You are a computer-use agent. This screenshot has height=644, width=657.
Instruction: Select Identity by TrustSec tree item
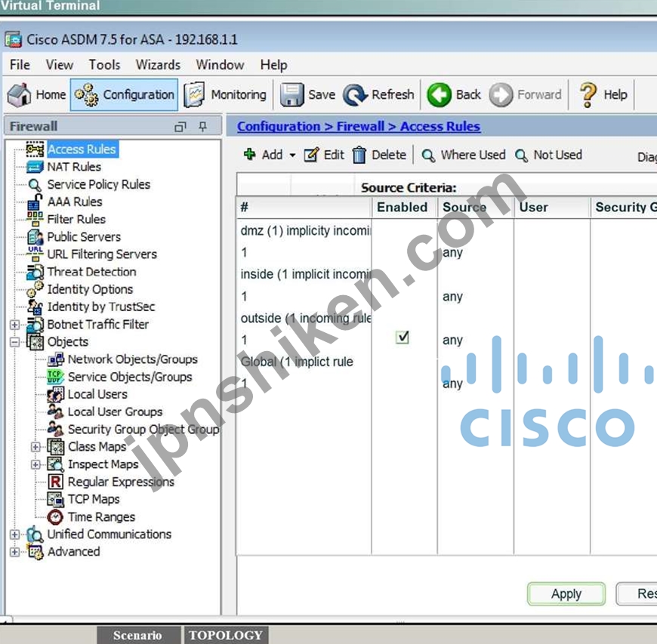tap(101, 307)
